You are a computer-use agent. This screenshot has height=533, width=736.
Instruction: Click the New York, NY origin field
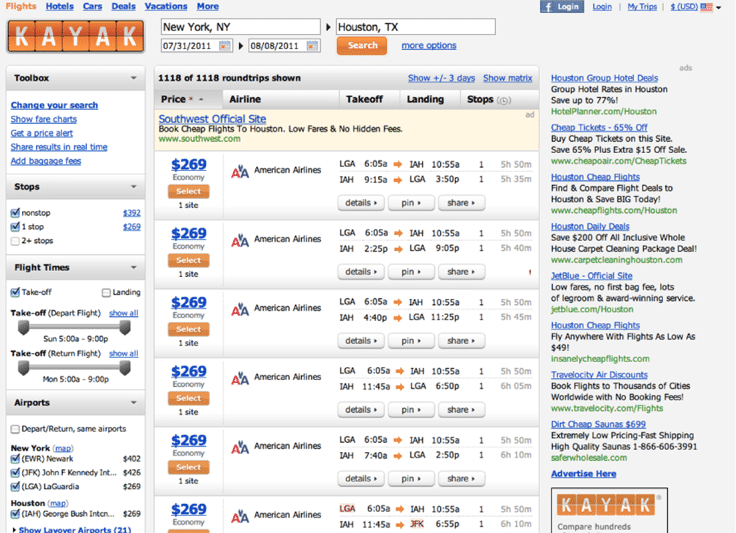(240, 27)
